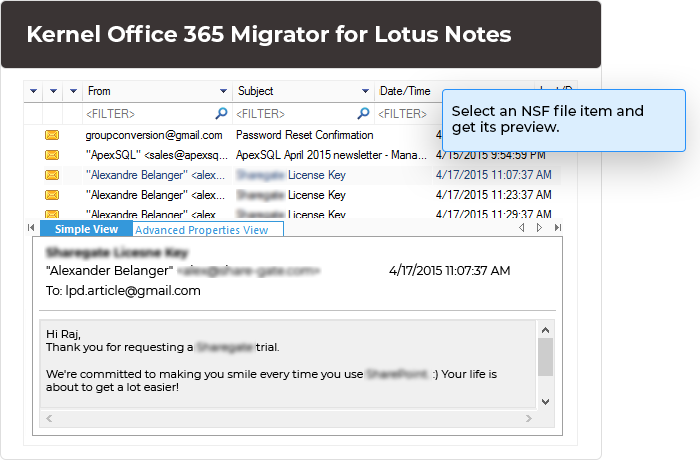700x460 pixels.
Task: Click 4/17/2015 11:07:37 AM date cell in list
Action: click(494, 175)
